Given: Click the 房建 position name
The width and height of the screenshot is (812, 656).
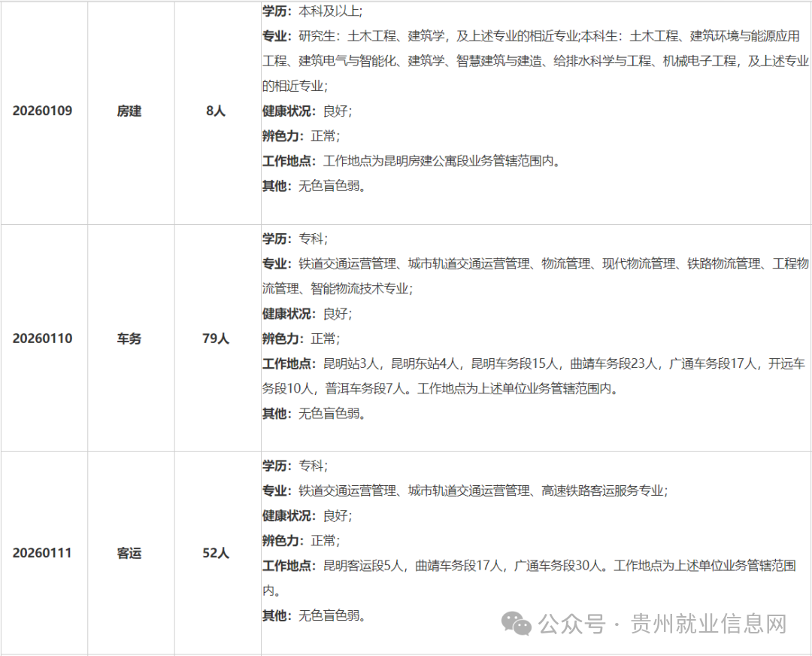Looking at the screenshot, I should (129, 111).
